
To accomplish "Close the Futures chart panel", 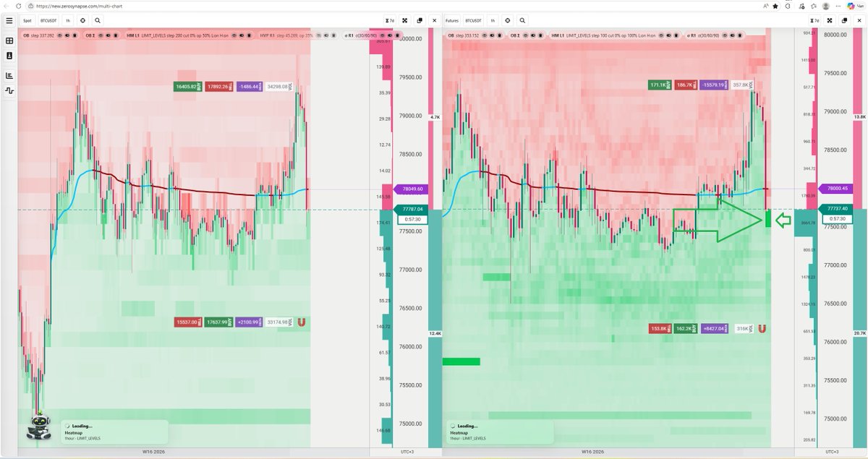I will pyautogui.click(x=859, y=21).
